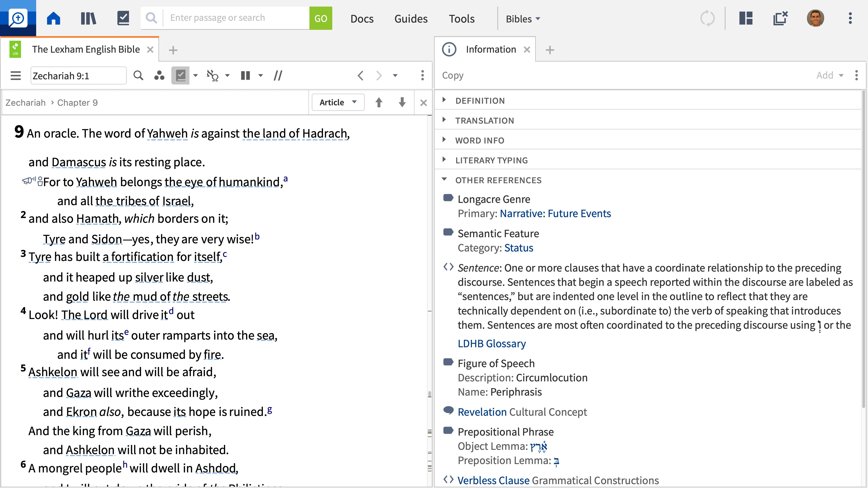Open multi-column dropdown arrow
The height and width of the screenshot is (488, 868).
tap(260, 75)
